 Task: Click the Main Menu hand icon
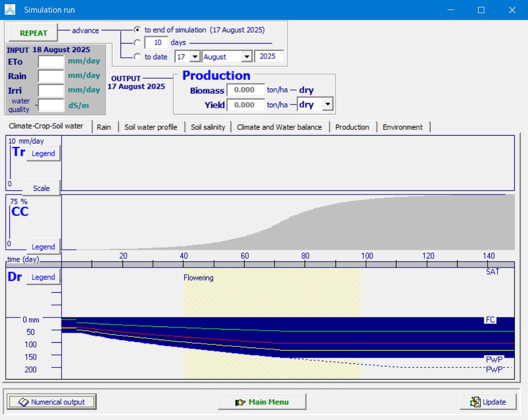pos(240,402)
